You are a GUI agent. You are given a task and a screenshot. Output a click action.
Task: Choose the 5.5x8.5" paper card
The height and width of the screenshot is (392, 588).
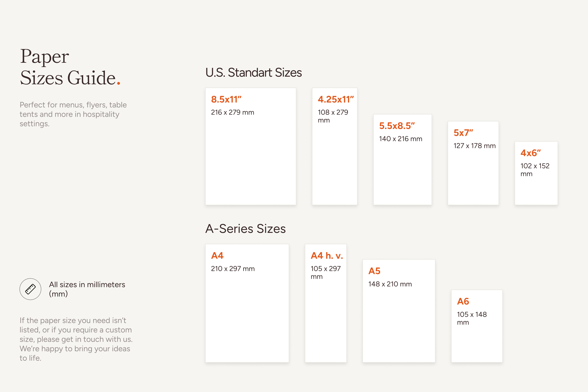click(x=402, y=160)
